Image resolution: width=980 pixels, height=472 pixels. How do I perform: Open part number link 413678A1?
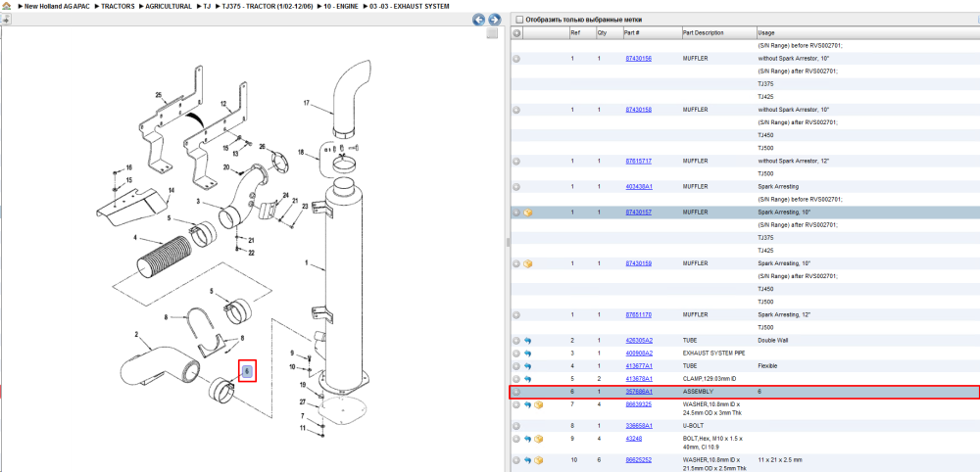point(639,379)
